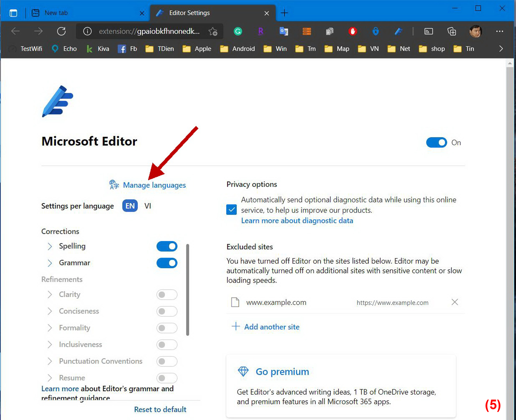516x420 pixels.
Task: Enable the Clarity refinement toggle
Action: point(167,295)
